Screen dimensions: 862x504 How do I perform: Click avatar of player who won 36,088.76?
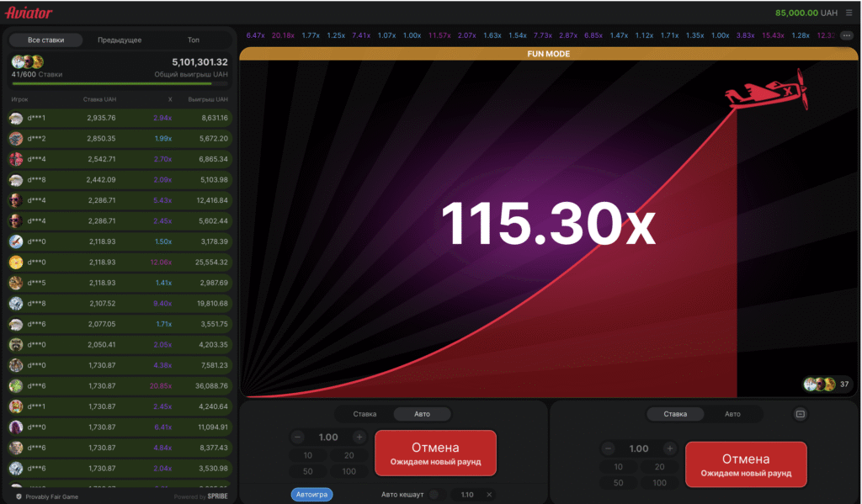tap(16, 386)
